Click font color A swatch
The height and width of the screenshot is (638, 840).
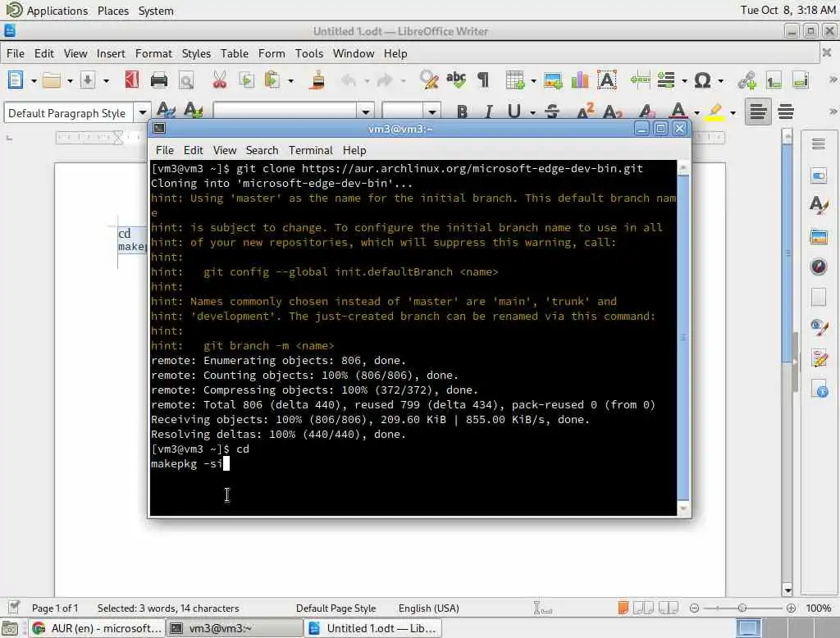pos(678,112)
